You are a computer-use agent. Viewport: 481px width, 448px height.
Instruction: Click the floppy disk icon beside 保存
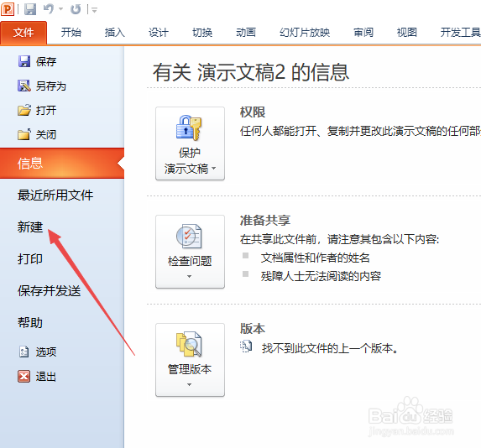(24, 61)
